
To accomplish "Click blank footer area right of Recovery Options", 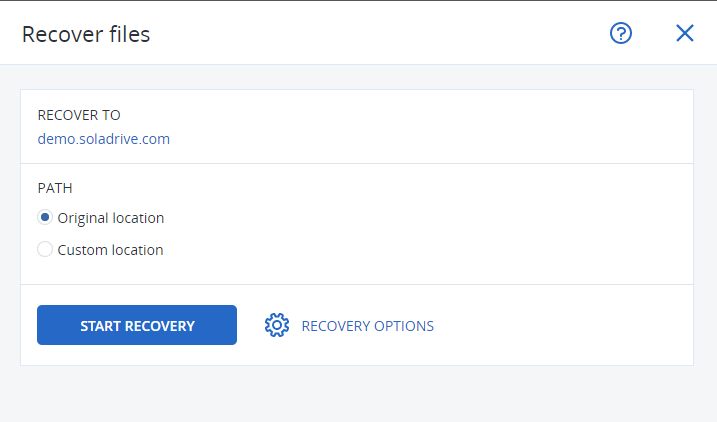I will click(562, 325).
